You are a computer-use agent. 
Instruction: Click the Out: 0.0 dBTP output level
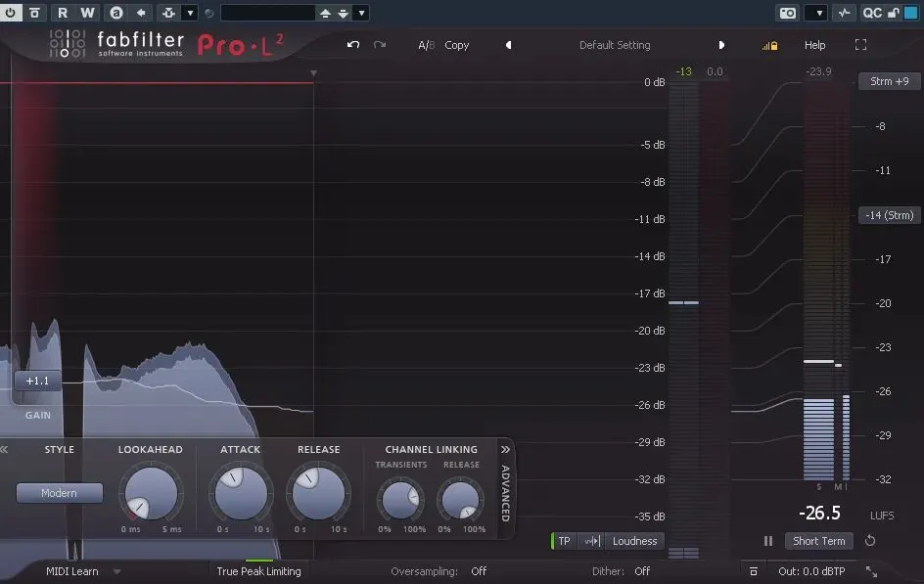click(811, 571)
